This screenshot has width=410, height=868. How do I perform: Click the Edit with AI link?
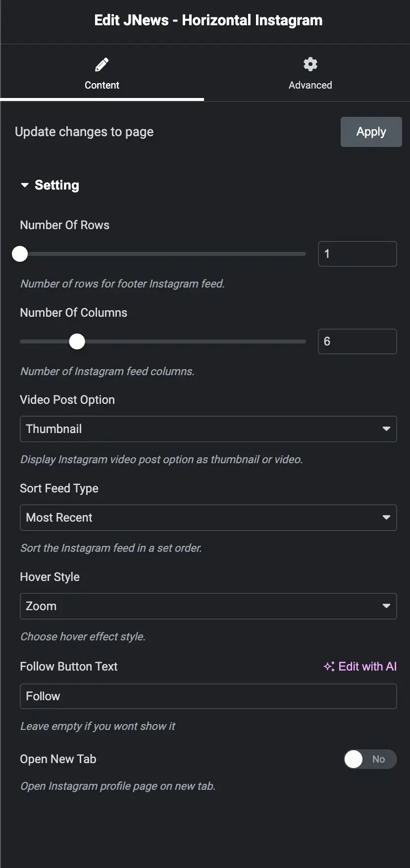tap(367, 667)
